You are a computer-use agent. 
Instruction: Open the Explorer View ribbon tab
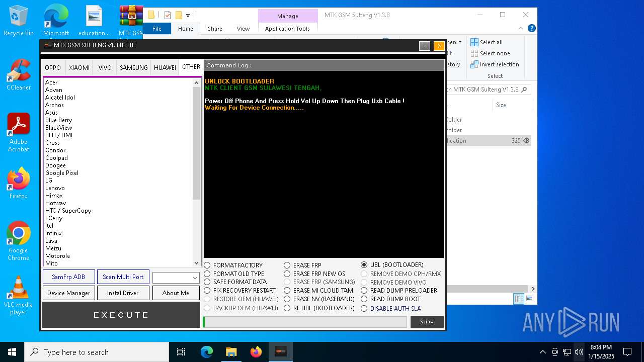pos(243,29)
